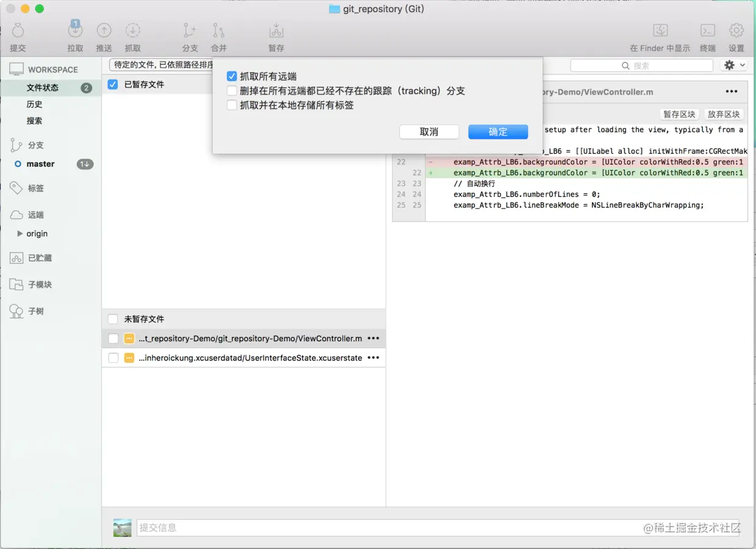Click 取消 to cancel the fetch dialog

429,132
